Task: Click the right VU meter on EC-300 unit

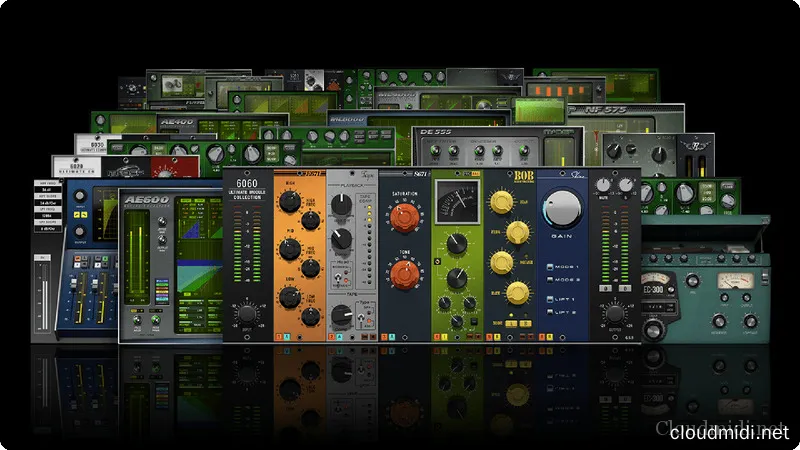Action: click(735, 281)
